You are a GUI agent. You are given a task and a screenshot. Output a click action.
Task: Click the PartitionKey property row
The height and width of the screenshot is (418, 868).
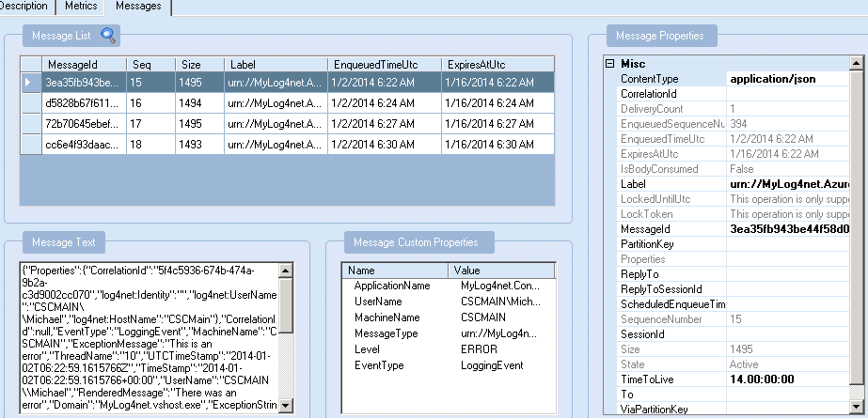(x=734, y=244)
